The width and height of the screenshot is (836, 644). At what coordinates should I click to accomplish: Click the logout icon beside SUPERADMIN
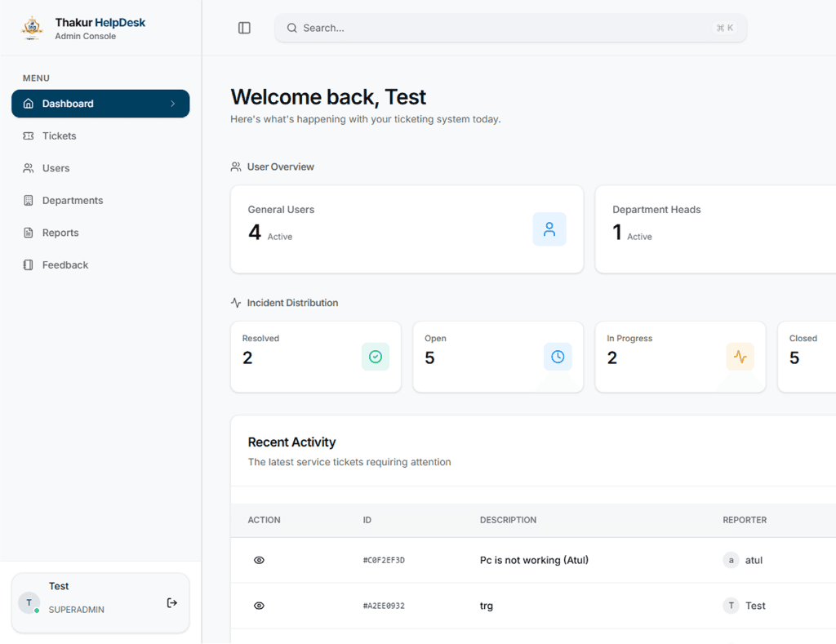tap(171, 603)
